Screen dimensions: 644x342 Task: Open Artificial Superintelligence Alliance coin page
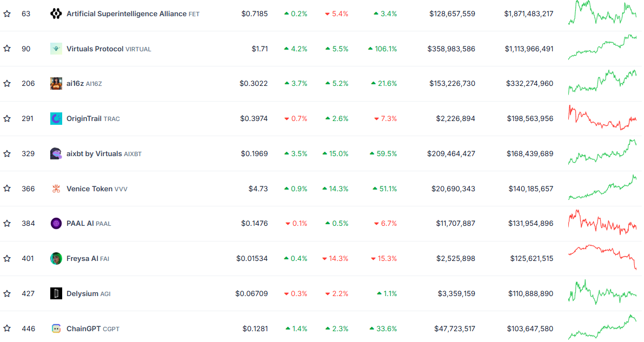(x=133, y=14)
